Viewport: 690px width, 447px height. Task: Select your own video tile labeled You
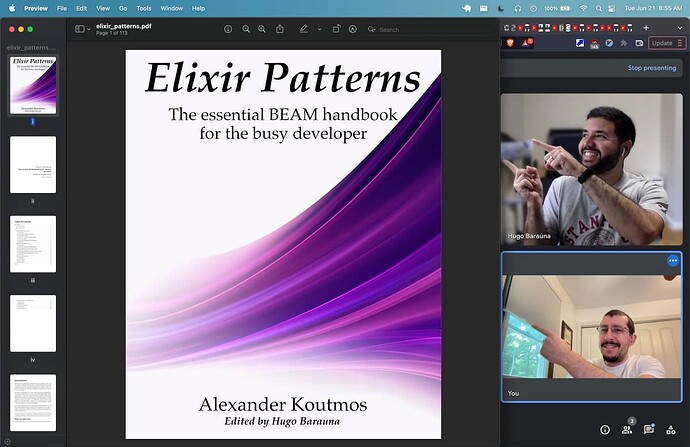click(x=591, y=327)
